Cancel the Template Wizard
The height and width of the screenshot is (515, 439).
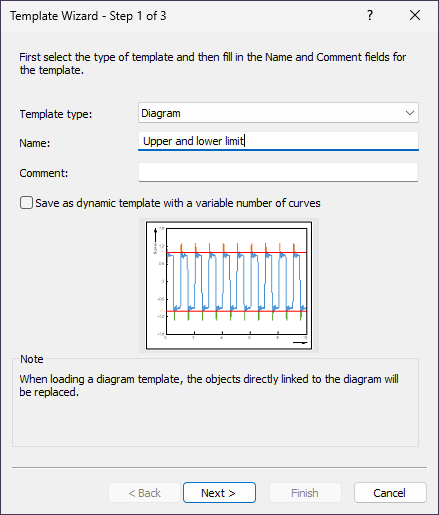[390, 492]
